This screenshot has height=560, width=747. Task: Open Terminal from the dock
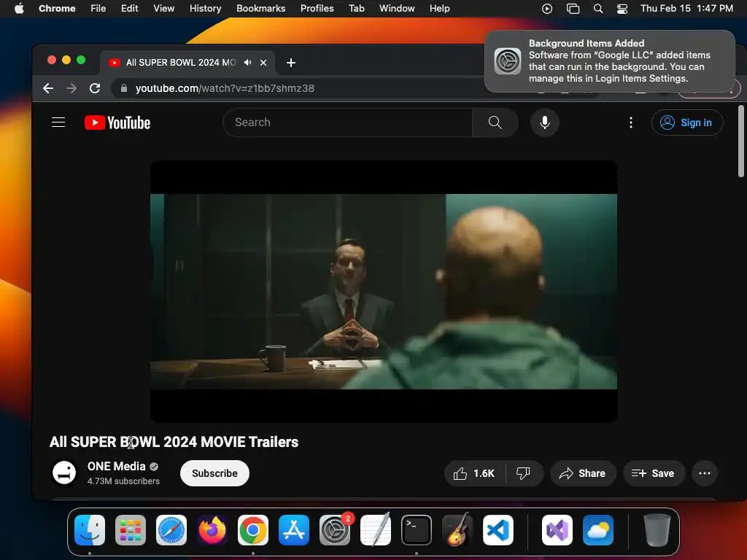[417, 530]
